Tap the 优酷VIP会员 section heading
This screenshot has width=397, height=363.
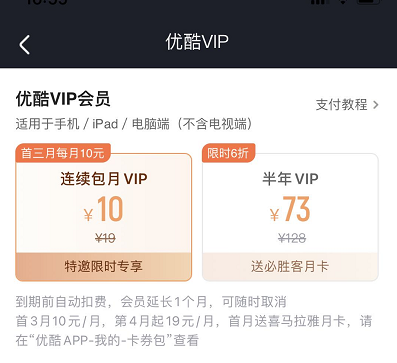coord(63,99)
